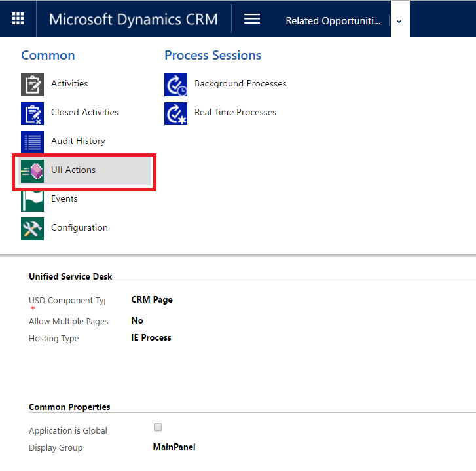Viewport: 476px width, 471px height.
Task: Click the USD Component Type value CRM Page
Action: [152, 300]
